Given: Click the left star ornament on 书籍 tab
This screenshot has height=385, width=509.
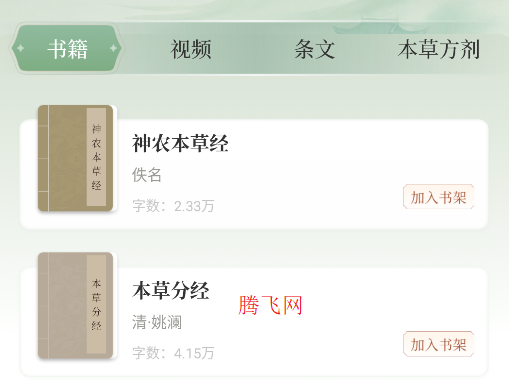Looking at the screenshot, I should [x=21, y=48].
